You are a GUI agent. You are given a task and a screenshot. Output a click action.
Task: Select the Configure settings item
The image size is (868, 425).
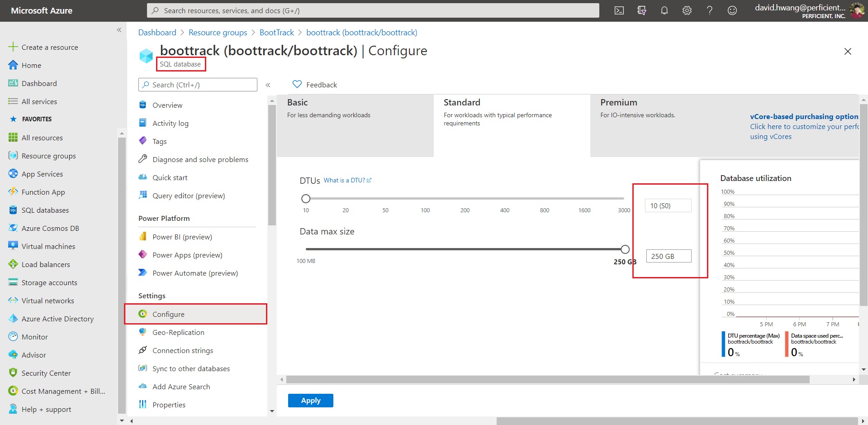[196, 314]
